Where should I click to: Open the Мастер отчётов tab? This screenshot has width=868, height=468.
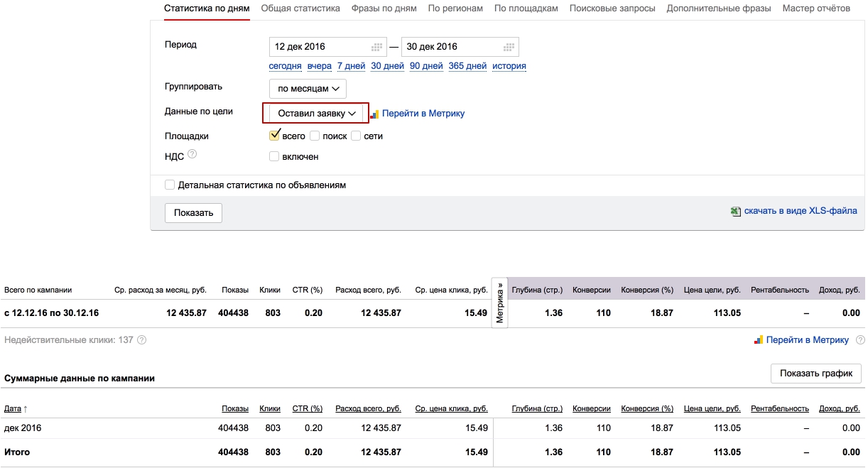[816, 9]
